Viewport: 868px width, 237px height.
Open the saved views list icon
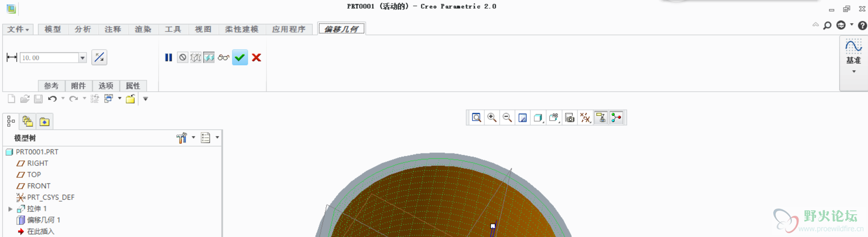click(x=554, y=118)
